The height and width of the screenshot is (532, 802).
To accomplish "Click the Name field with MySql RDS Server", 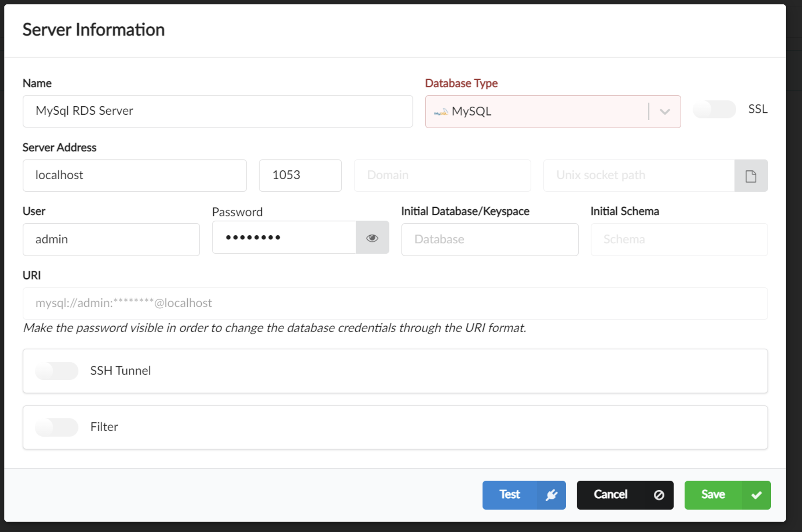I will 218,111.
